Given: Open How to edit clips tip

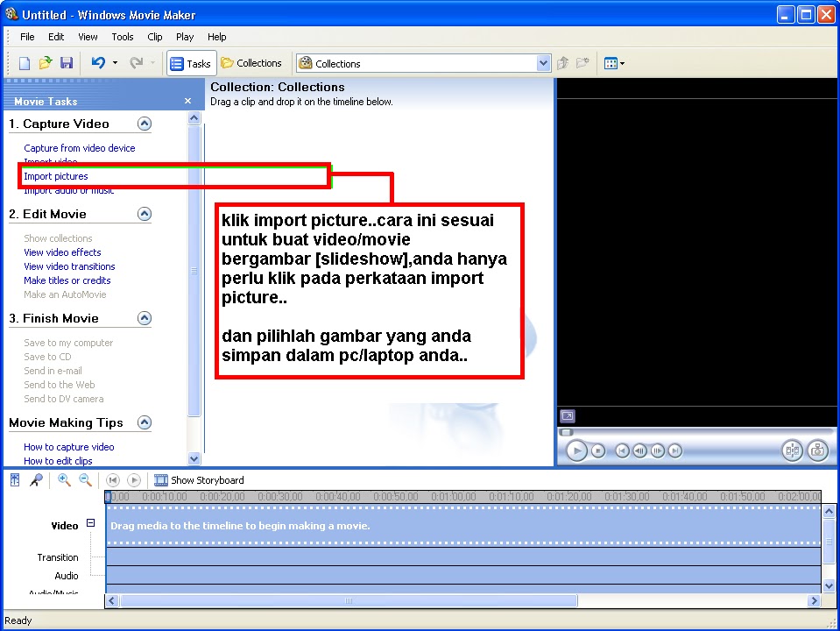Looking at the screenshot, I should pyautogui.click(x=58, y=461).
